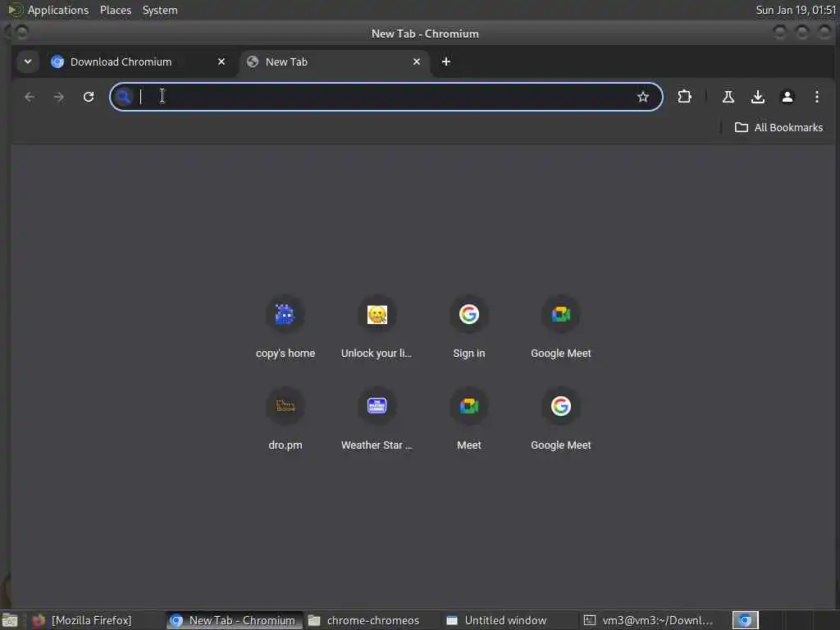The width and height of the screenshot is (840, 630).
Task: Open the three-dot Chromium menu
Action: (816, 97)
